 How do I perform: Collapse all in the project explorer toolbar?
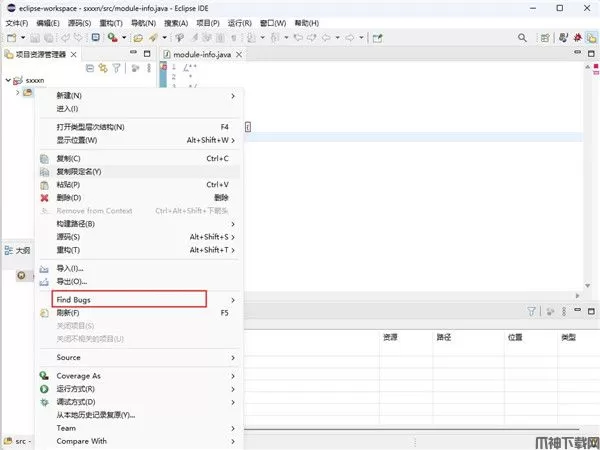(90, 68)
